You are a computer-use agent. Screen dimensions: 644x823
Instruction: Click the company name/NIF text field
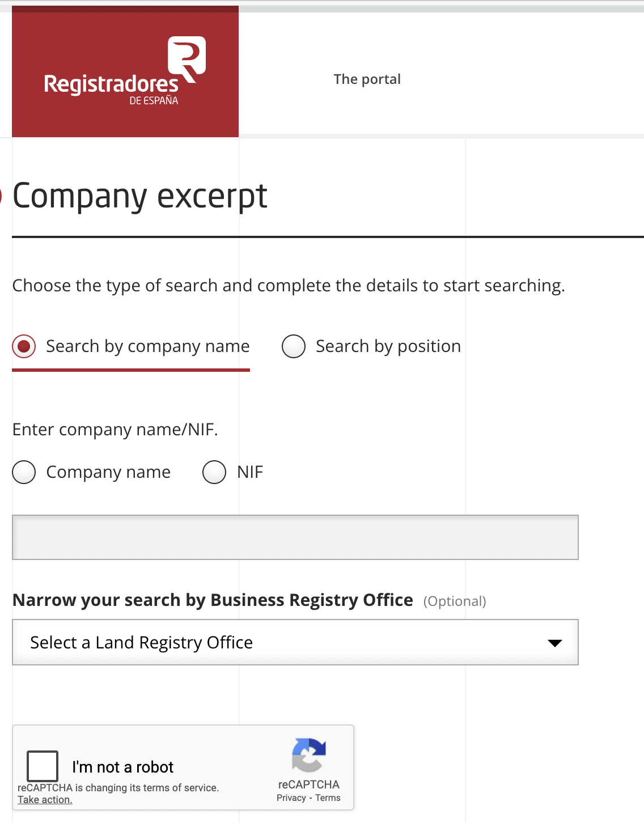pos(295,537)
